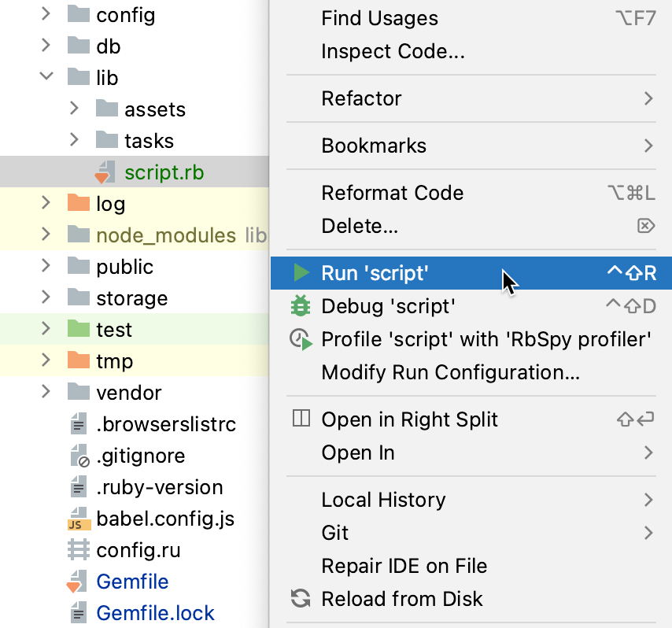This screenshot has width=672, height=628.
Task: Click the Open in Right Split icon
Action: [301, 419]
